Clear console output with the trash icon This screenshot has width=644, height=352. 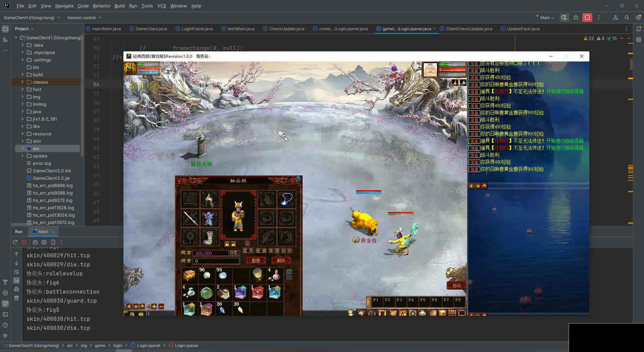(x=16, y=298)
